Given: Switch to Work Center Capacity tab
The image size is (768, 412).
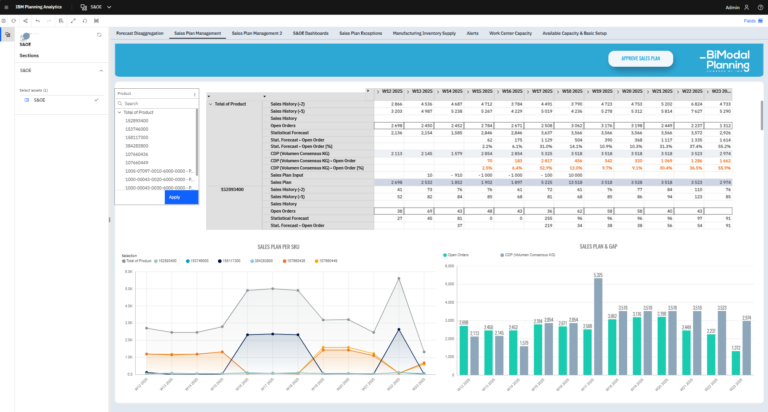Looking at the screenshot, I should coord(510,33).
